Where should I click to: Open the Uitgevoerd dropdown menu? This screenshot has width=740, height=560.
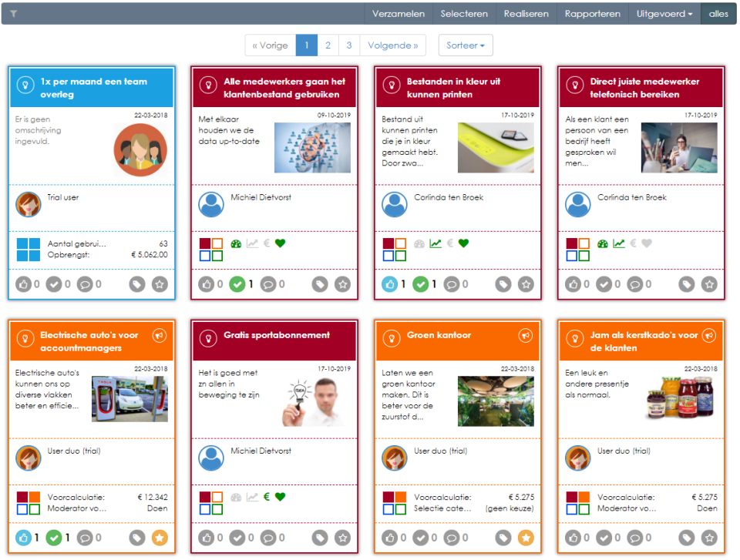tap(661, 13)
